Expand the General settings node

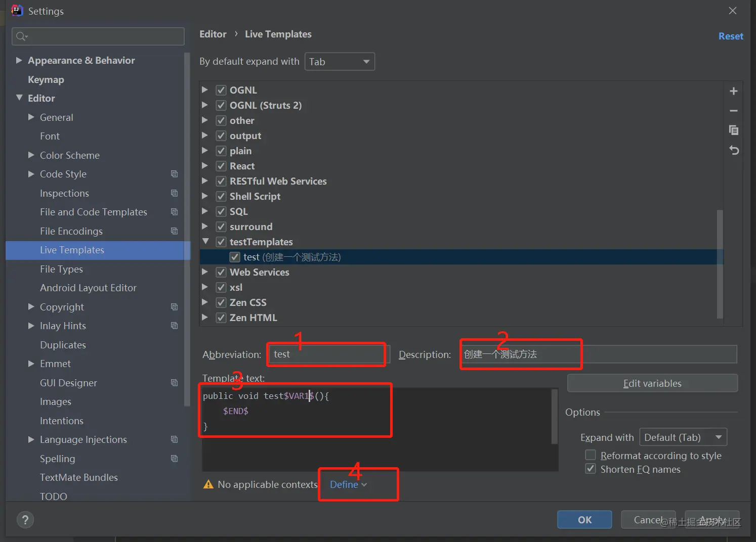pos(31,117)
